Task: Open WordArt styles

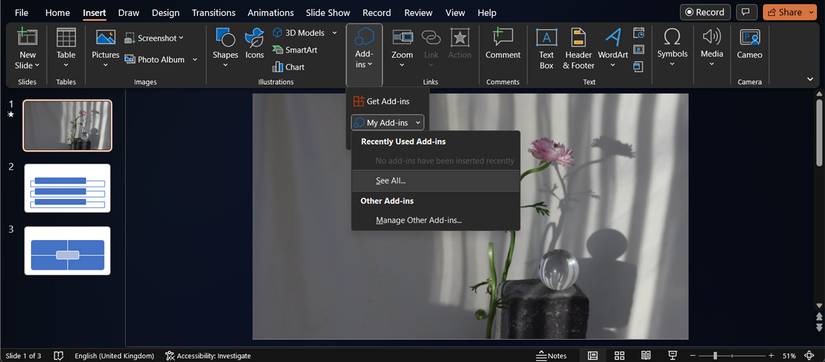Action: 613,48
